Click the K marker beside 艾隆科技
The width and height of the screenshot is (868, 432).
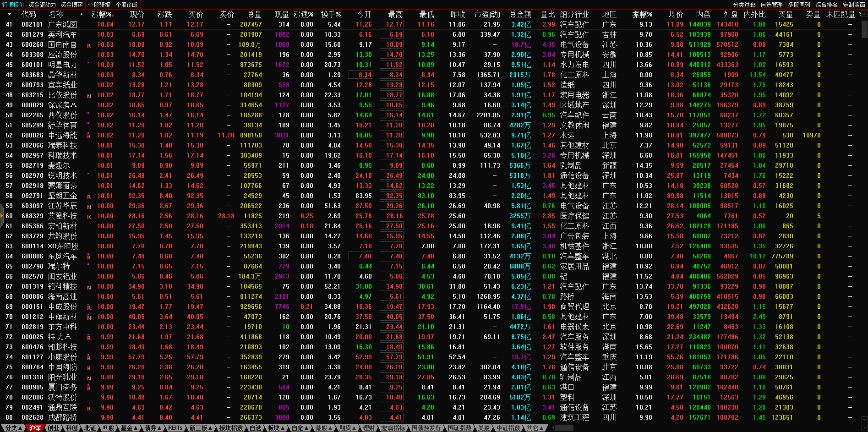[x=89, y=217]
